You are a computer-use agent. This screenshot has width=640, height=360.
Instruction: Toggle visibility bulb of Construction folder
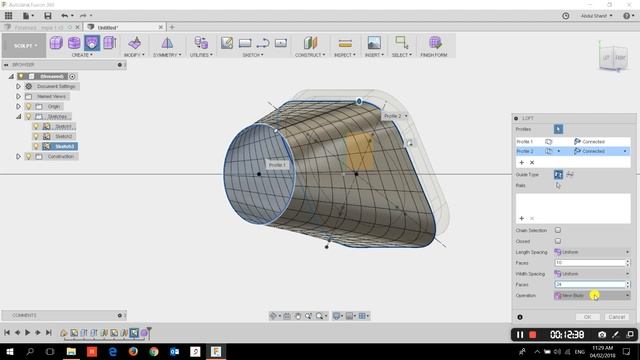point(29,156)
